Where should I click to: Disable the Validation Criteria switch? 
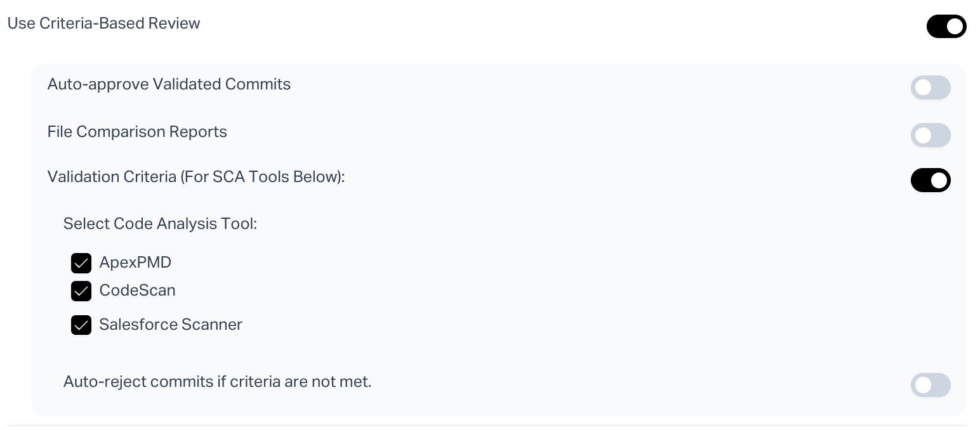click(930, 180)
